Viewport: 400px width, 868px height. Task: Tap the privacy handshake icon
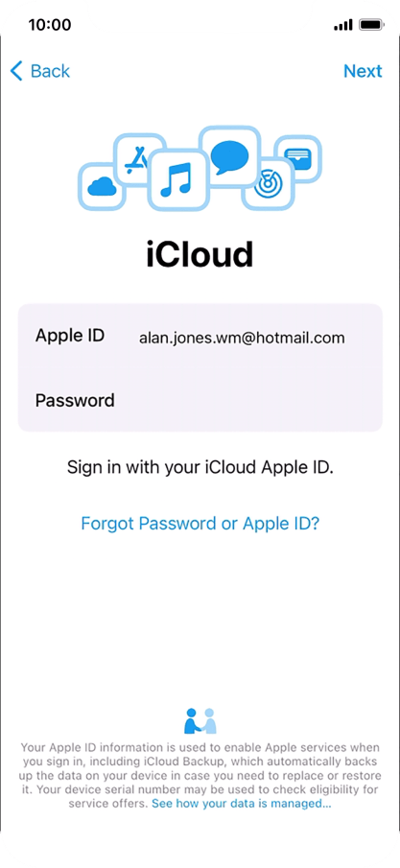tap(200, 720)
